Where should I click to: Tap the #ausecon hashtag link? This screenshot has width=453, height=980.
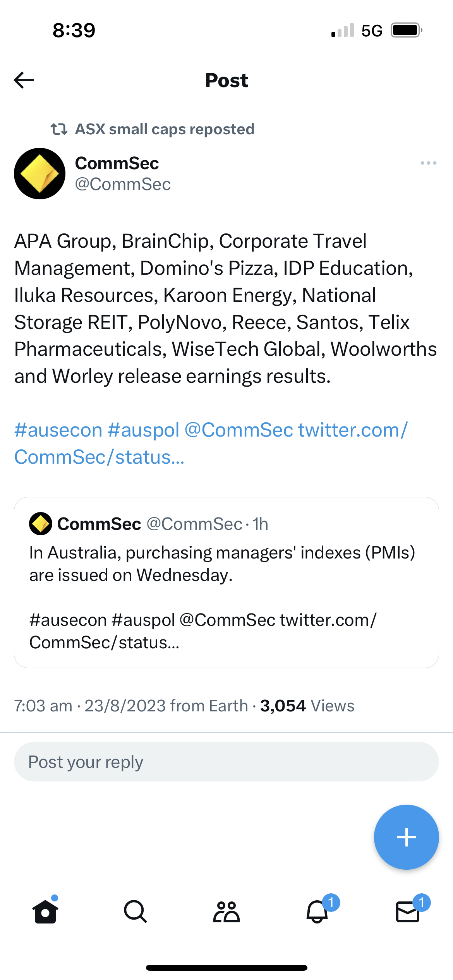(x=58, y=430)
